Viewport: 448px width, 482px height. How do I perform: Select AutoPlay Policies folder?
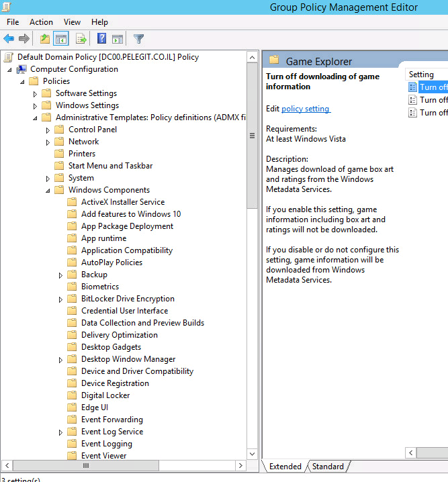point(111,262)
